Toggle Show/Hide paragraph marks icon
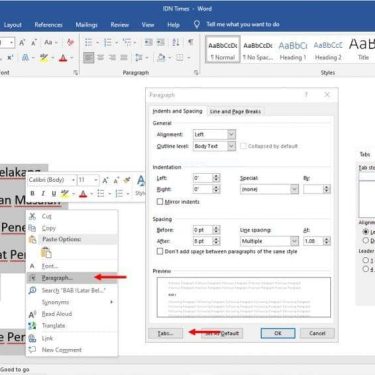This screenshot has width=375, height=375. coord(190,42)
